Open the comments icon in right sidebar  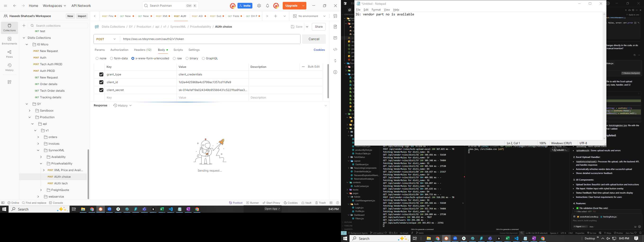click(335, 38)
